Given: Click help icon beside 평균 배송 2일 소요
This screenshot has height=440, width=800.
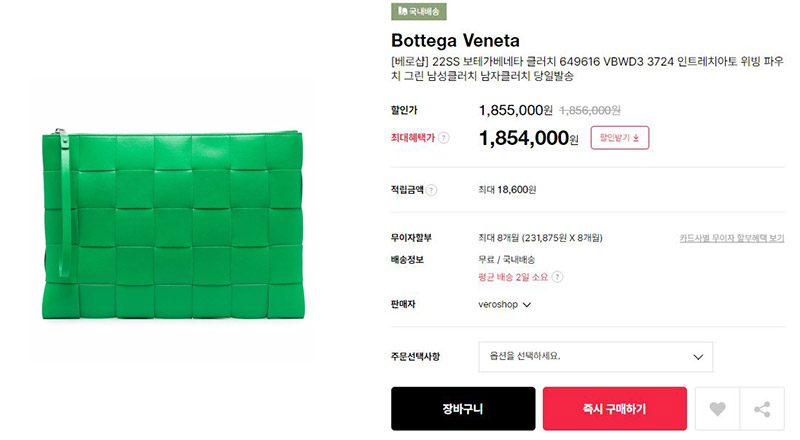Looking at the screenshot, I should (x=558, y=277).
